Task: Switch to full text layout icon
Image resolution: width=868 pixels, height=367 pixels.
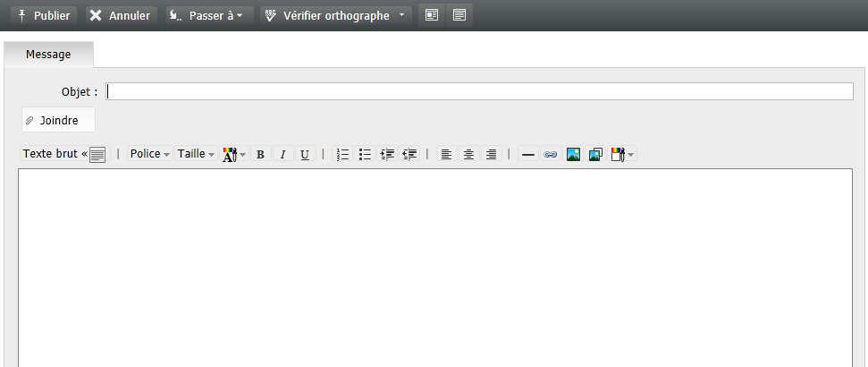Action: click(x=459, y=15)
